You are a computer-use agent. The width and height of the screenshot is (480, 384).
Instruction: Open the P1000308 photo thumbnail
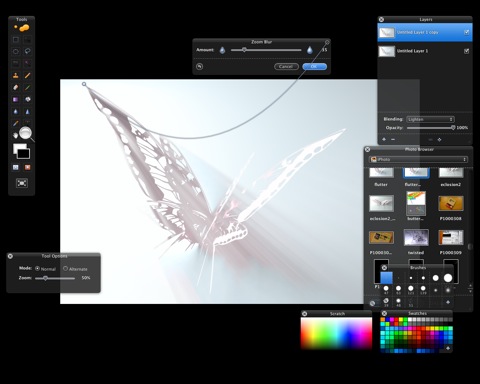[451, 203]
